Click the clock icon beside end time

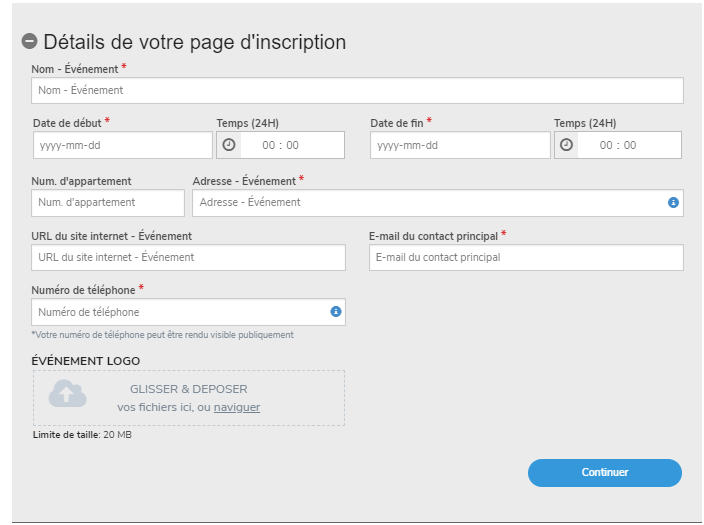(x=566, y=145)
